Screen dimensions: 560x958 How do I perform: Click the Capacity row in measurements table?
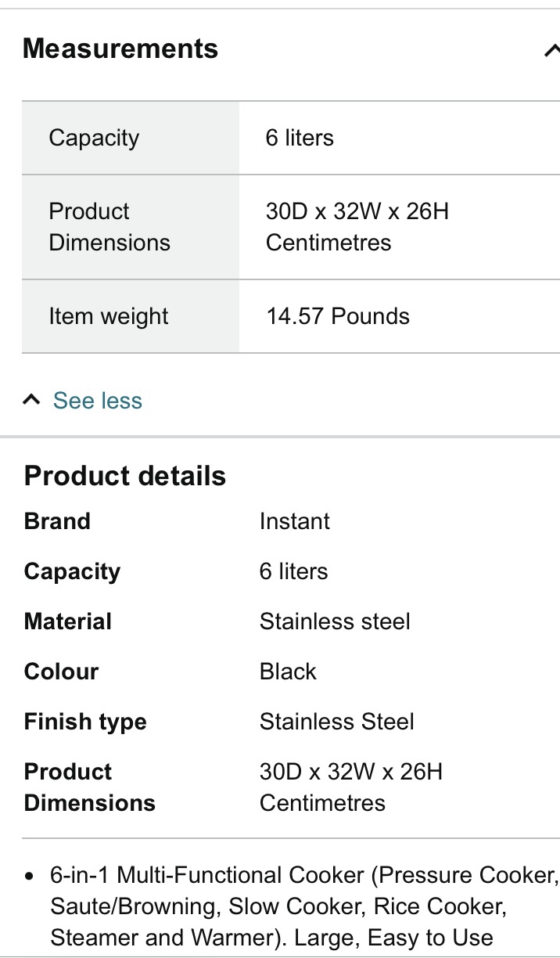(291, 138)
